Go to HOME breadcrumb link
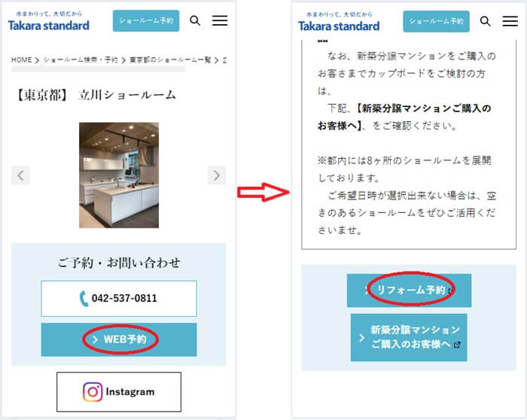This screenshot has height=420, width=527. pyautogui.click(x=22, y=60)
